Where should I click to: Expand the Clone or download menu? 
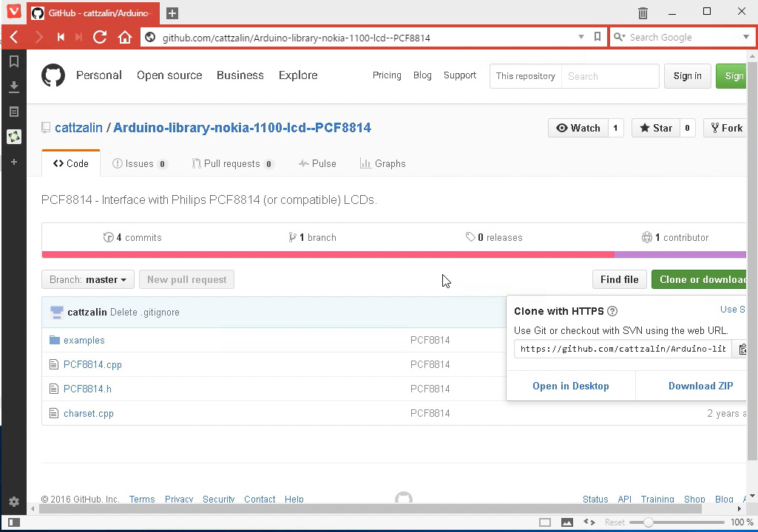(x=699, y=280)
